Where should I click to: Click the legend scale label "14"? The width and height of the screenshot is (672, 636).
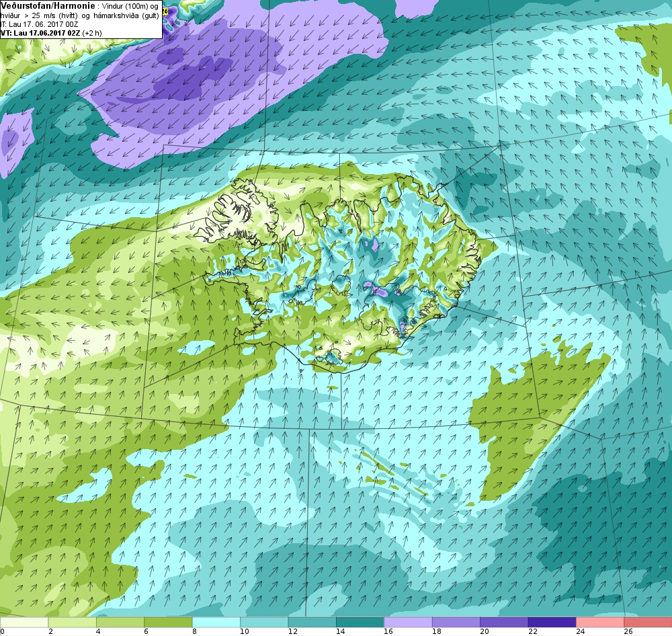(x=340, y=631)
